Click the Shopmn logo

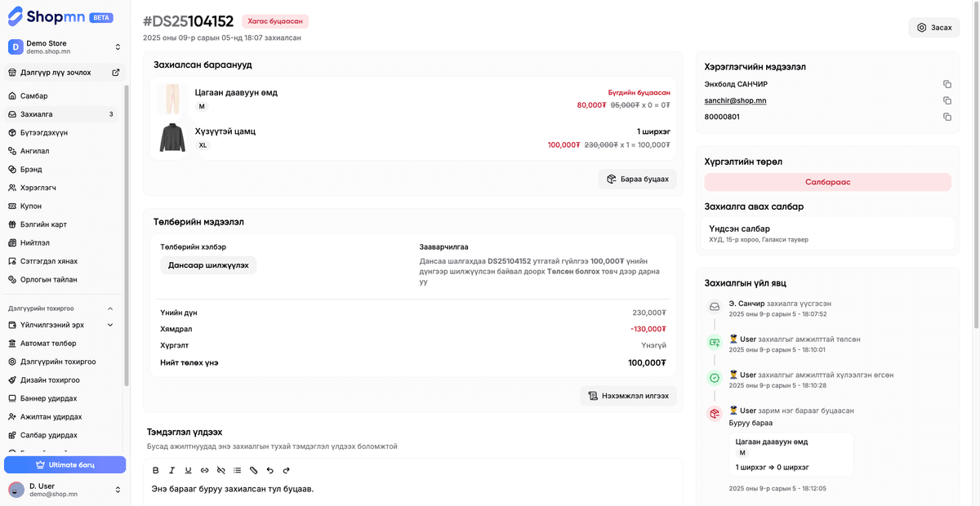[x=48, y=15]
